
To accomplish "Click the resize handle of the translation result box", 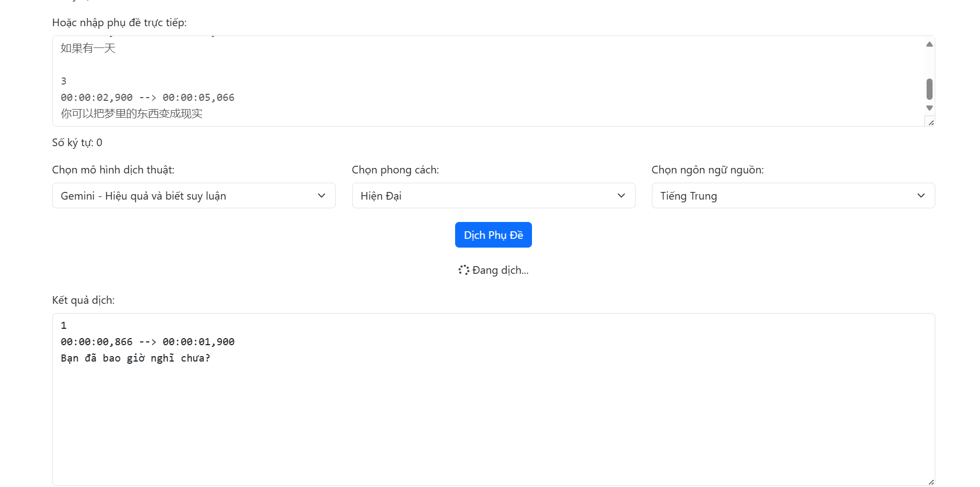I will [930, 482].
